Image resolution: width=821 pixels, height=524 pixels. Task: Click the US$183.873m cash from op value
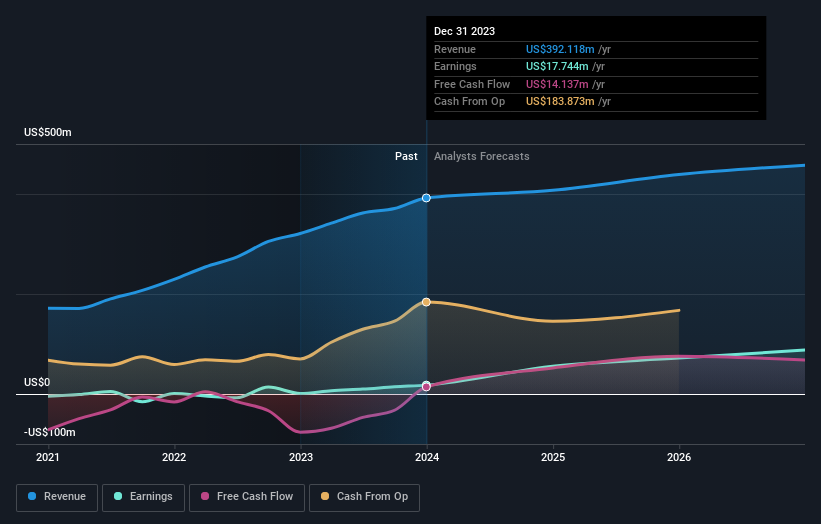560,102
